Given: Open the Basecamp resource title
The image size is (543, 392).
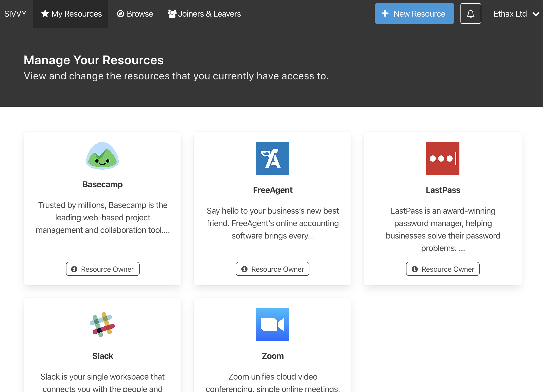Looking at the screenshot, I should point(103,184).
